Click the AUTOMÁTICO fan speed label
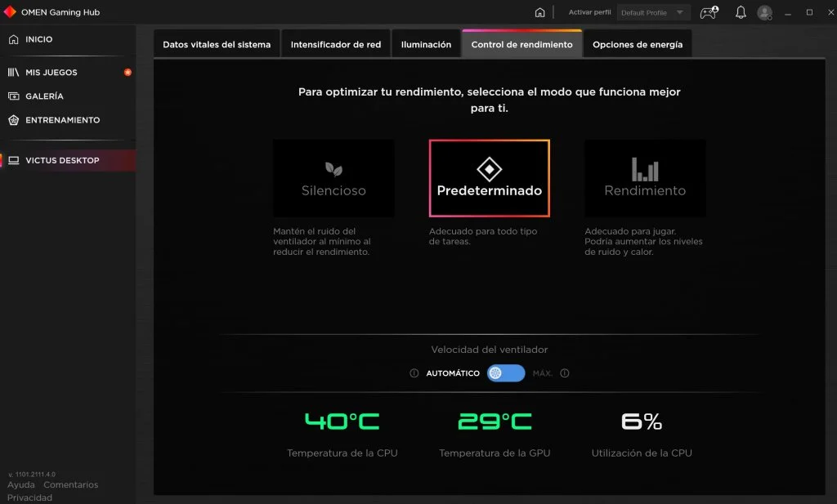The height and width of the screenshot is (504, 837). click(453, 372)
